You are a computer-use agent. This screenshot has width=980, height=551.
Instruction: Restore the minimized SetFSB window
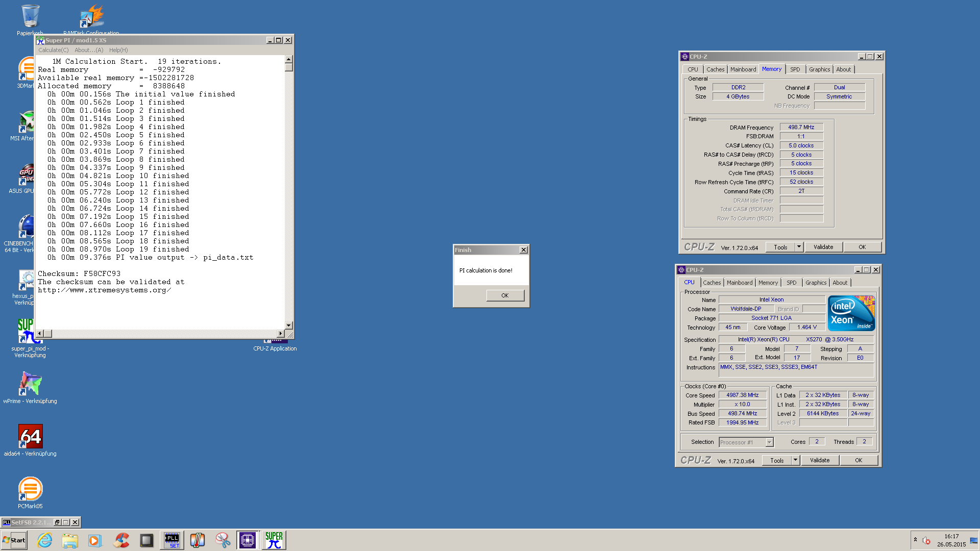point(57,522)
